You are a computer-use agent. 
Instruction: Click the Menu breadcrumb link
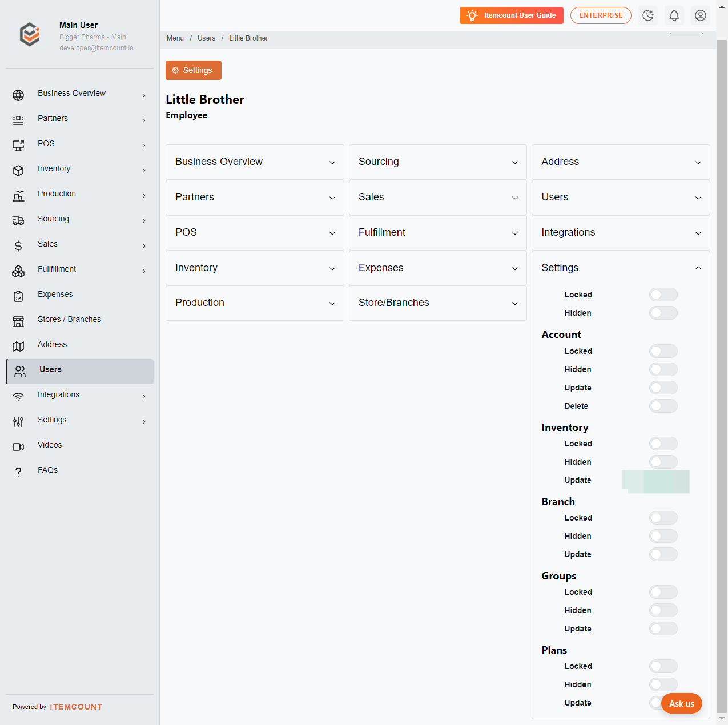click(x=175, y=38)
